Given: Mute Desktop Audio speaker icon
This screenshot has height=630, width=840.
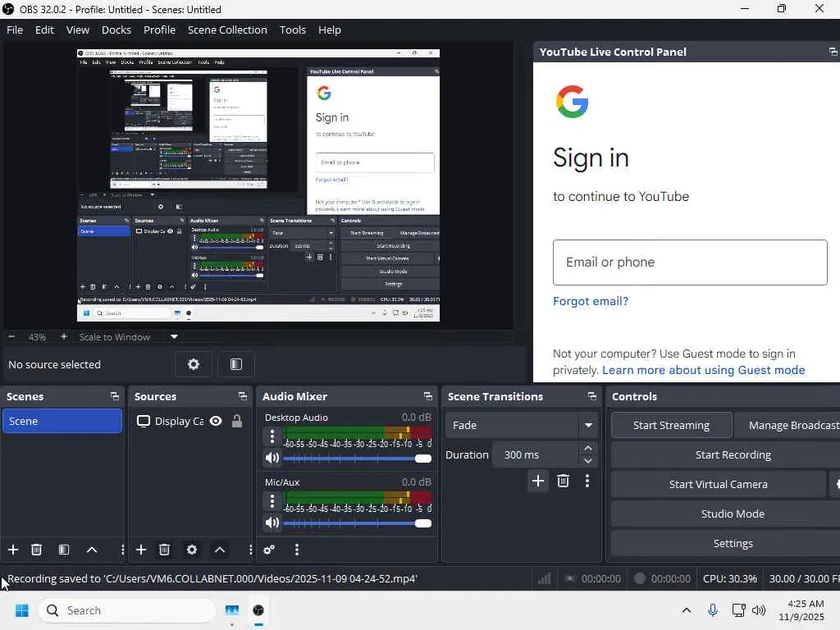Looking at the screenshot, I should [272, 458].
